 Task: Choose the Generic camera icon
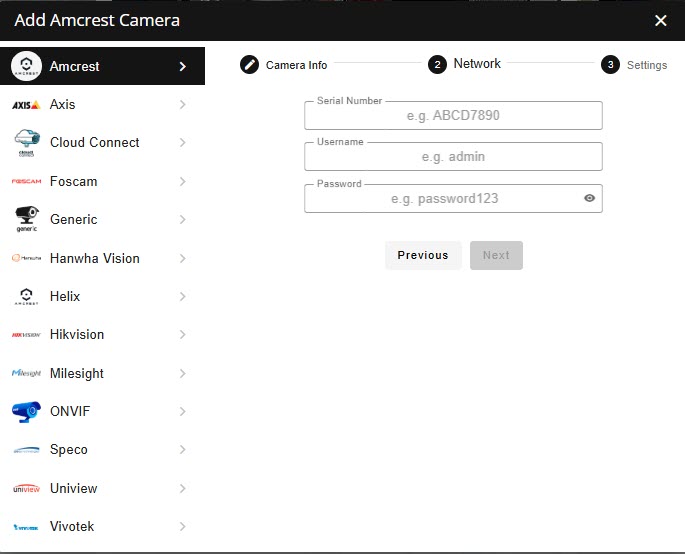26,219
